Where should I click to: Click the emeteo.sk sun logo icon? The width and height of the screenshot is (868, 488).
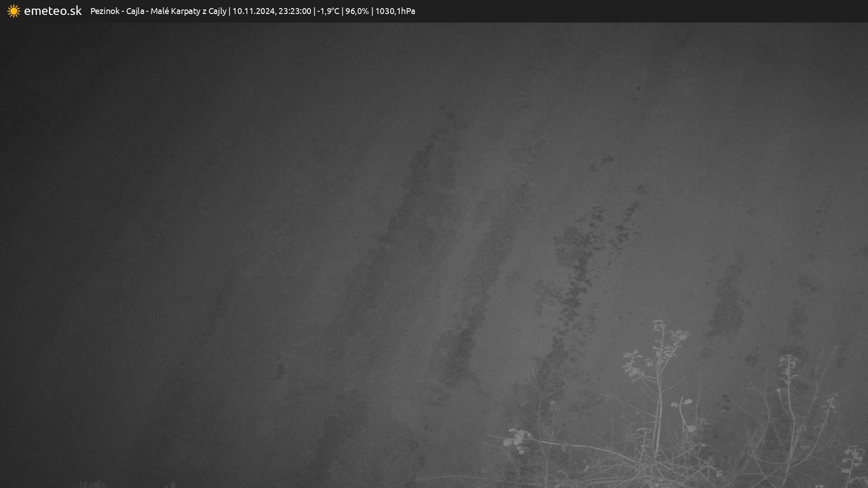(x=14, y=11)
